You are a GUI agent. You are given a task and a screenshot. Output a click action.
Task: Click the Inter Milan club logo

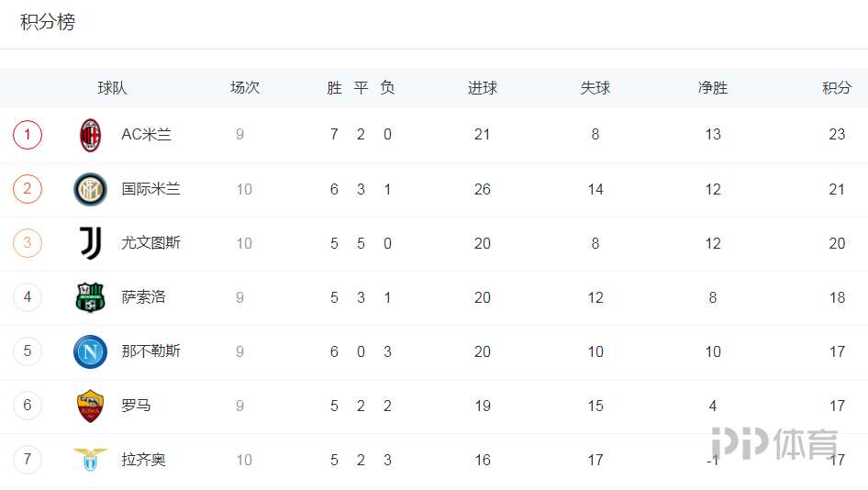[x=90, y=189]
